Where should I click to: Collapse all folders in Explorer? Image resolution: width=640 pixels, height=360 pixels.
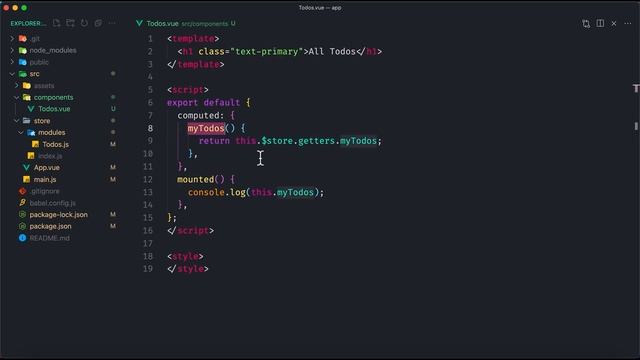pyautogui.click(x=98, y=23)
